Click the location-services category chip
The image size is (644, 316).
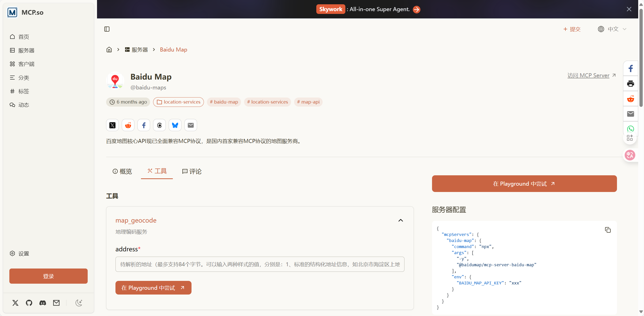(178, 102)
